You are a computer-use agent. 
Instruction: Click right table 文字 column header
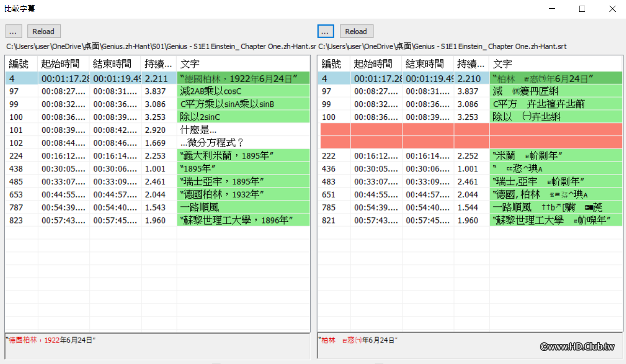click(x=556, y=64)
